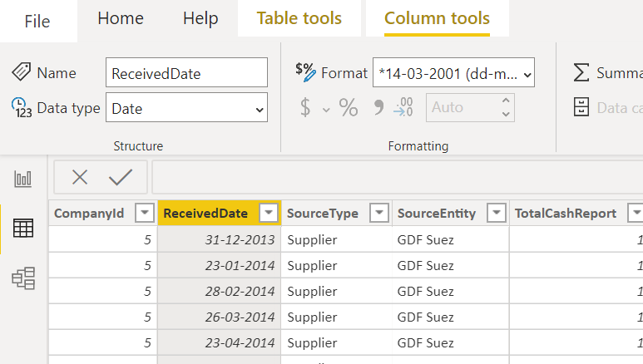Viewport: 643px width, 364px height.
Task: Click the Data category icon
Action: point(581,107)
